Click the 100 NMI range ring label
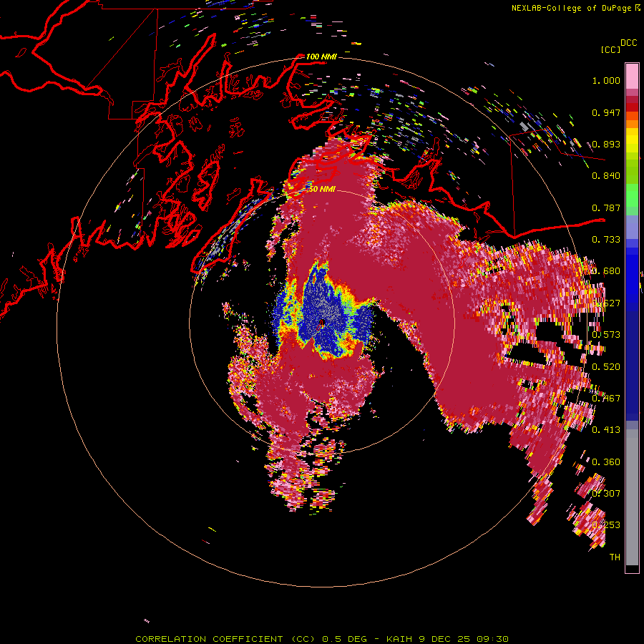The image size is (644, 644). pyautogui.click(x=321, y=57)
